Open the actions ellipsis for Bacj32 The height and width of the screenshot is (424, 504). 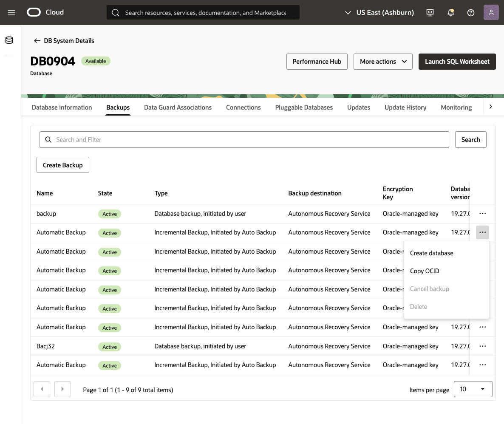point(482,346)
